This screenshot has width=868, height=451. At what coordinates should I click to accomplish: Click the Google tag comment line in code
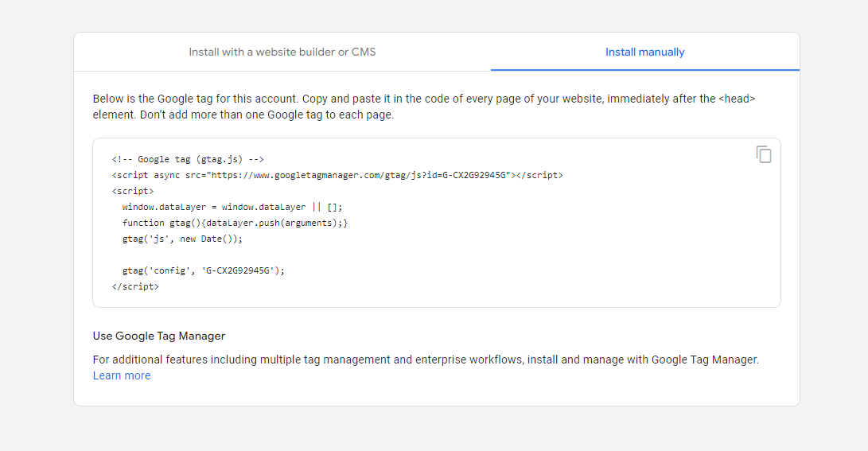point(188,159)
